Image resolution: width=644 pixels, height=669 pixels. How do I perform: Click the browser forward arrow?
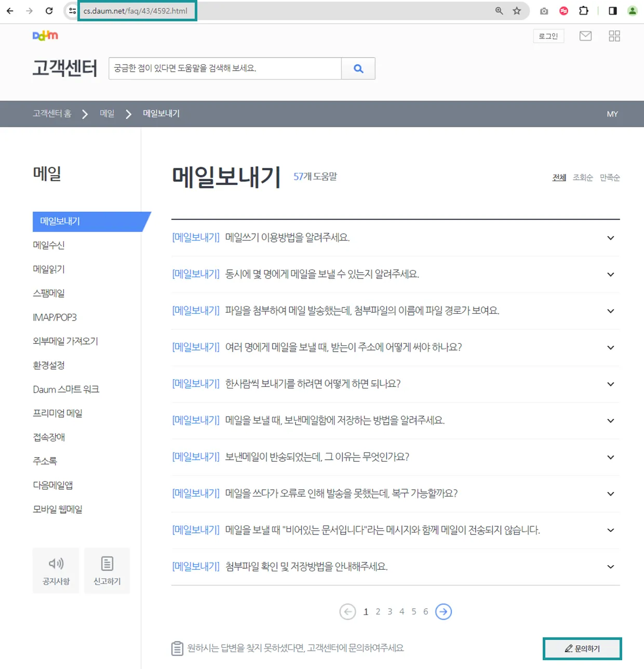(x=29, y=11)
